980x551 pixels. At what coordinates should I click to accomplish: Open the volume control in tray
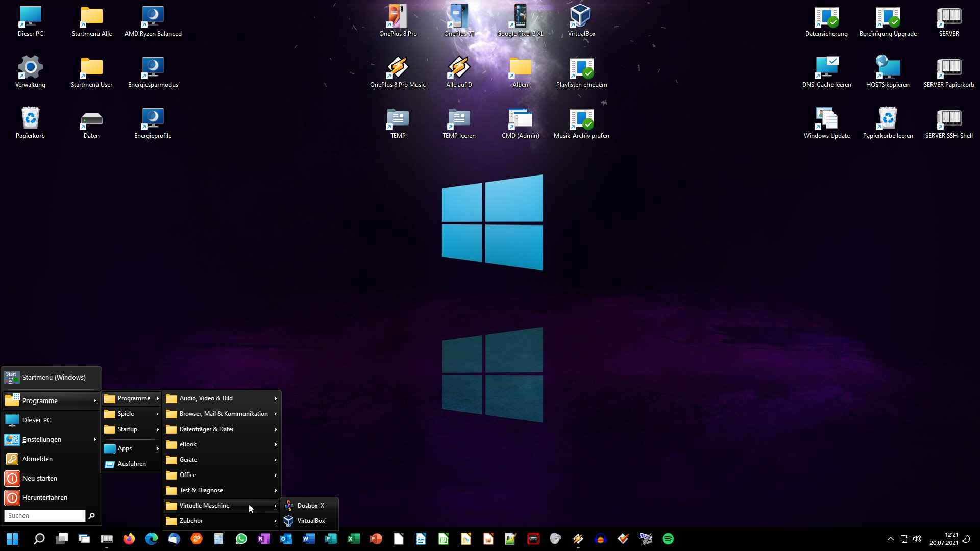pyautogui.click(x=917, y=539)
